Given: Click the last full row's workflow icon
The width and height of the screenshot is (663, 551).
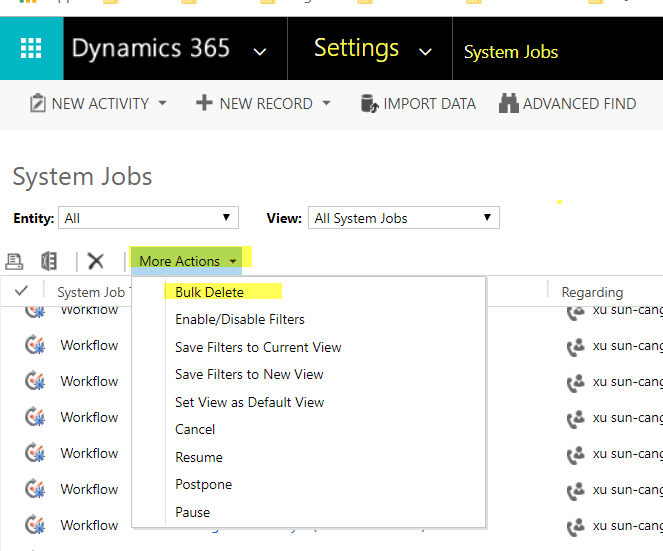Looking at the screenshot, I should 35,525.
